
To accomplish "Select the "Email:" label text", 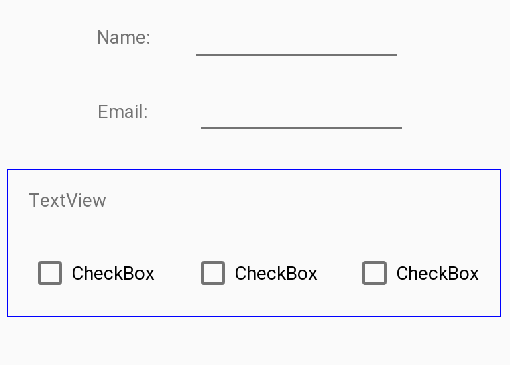I will [123, 112].
